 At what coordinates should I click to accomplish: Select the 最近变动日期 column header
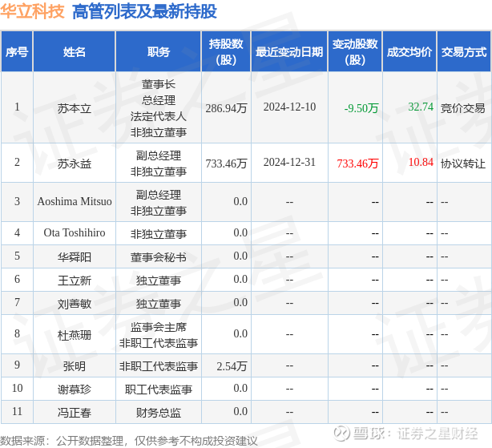pyautogui.click(x=289, y=52)
